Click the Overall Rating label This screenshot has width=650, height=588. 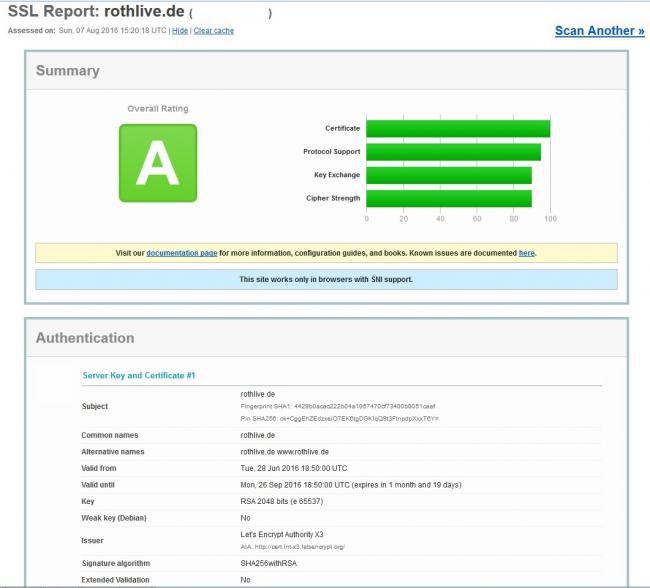tap(158, 109)
